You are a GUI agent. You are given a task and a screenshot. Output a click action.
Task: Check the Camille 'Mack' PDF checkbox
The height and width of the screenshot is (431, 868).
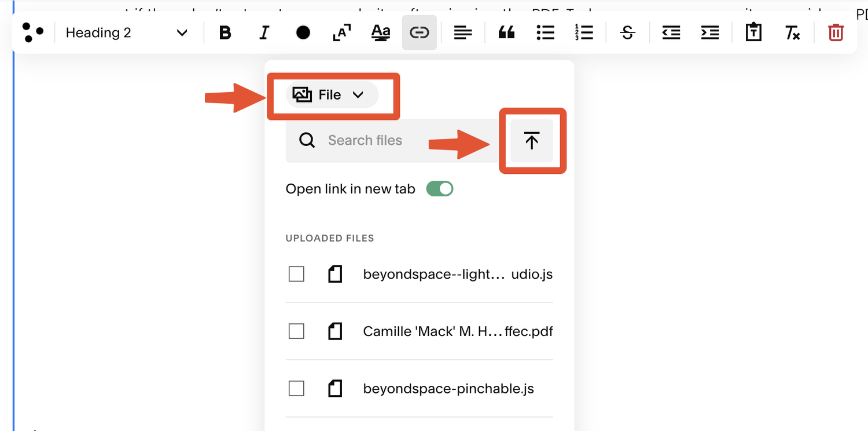click(296, 331)
